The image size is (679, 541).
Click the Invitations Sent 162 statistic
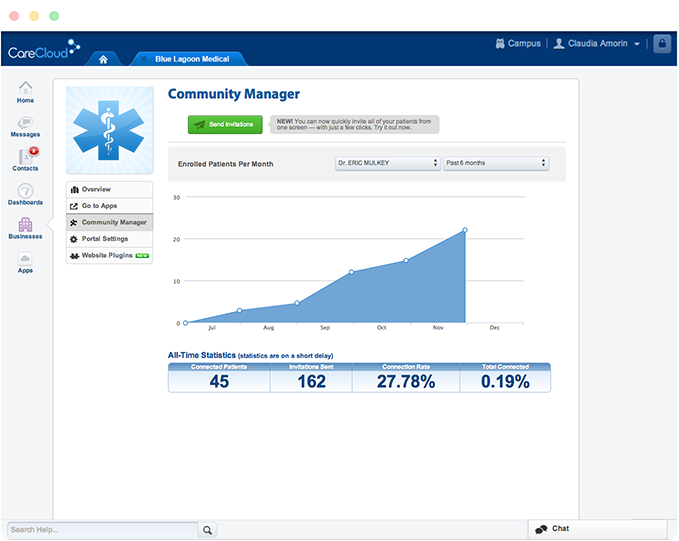tap(311, 378)
